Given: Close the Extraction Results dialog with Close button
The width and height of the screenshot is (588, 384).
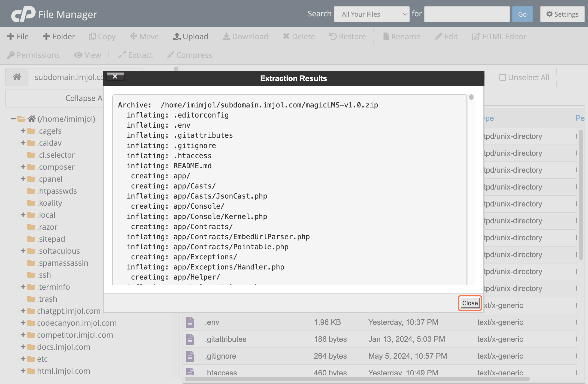Looking at the screenshot, I should coord(470,303).
